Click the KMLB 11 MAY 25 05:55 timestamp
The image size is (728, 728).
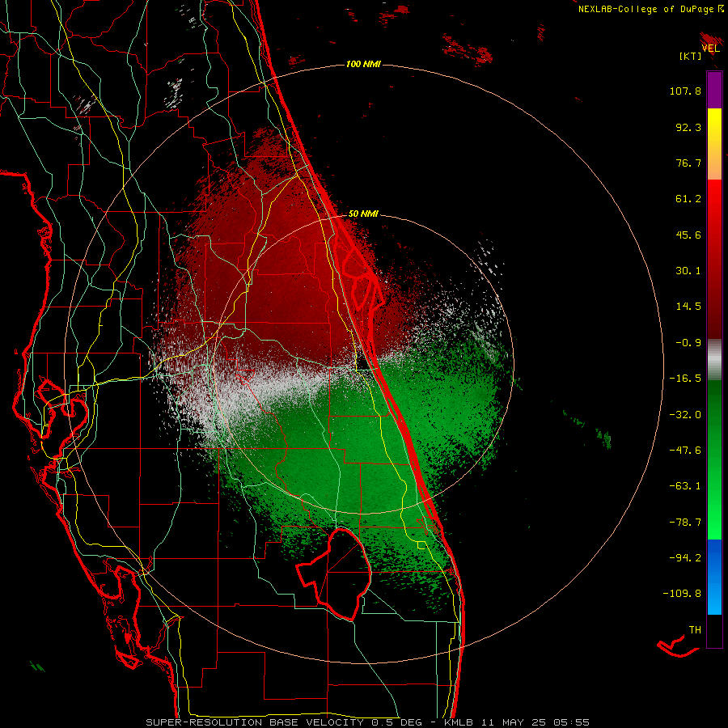[x=517, y=722]
